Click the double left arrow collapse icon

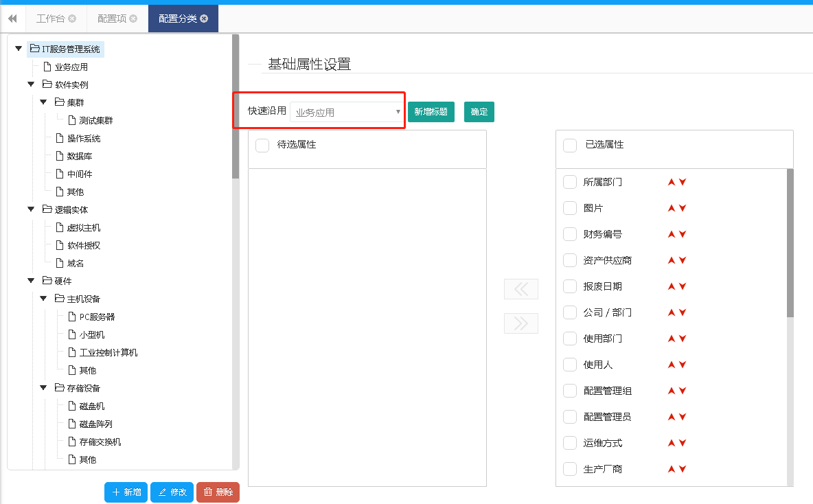point(12,19)
